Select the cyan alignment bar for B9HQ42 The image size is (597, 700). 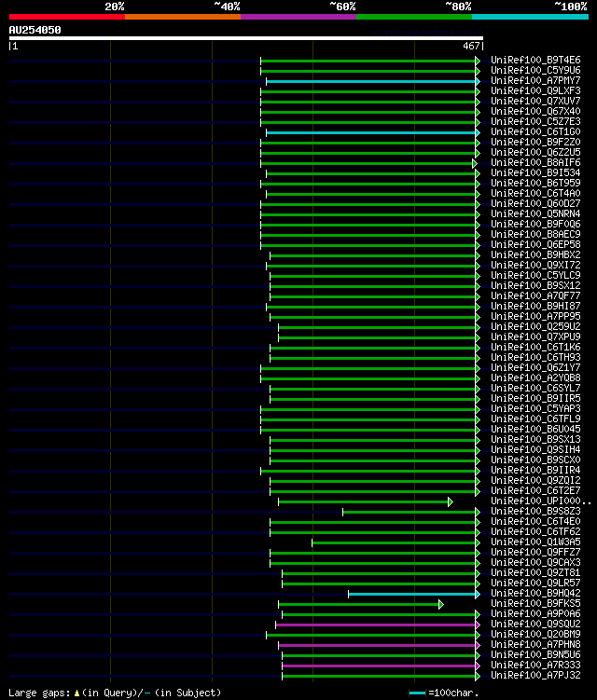412,595
